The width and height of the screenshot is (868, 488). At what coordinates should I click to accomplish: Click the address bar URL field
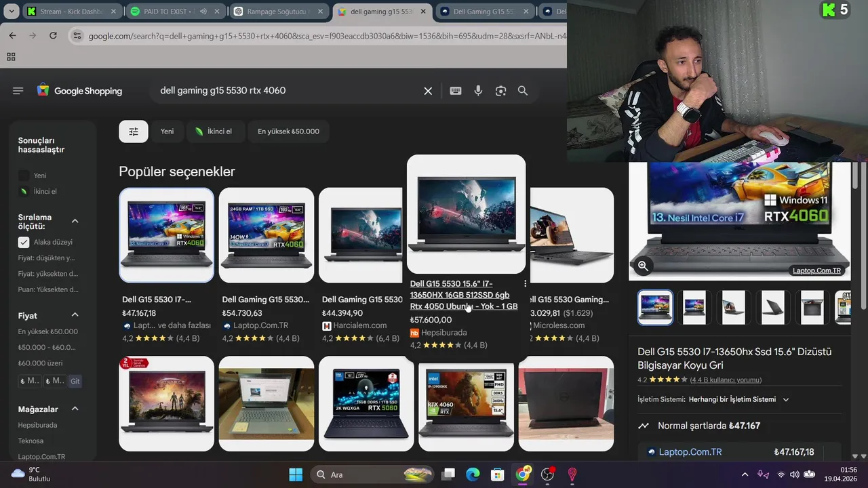coord(325,36)
